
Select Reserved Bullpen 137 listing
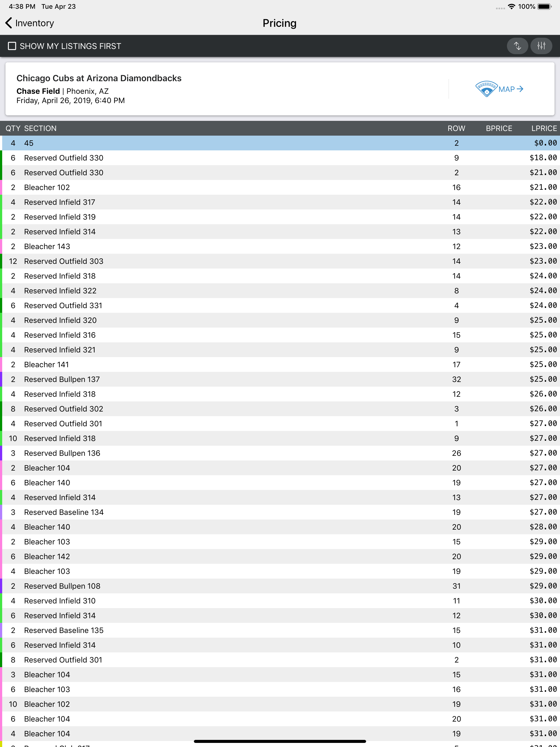[x=280, y=379]
